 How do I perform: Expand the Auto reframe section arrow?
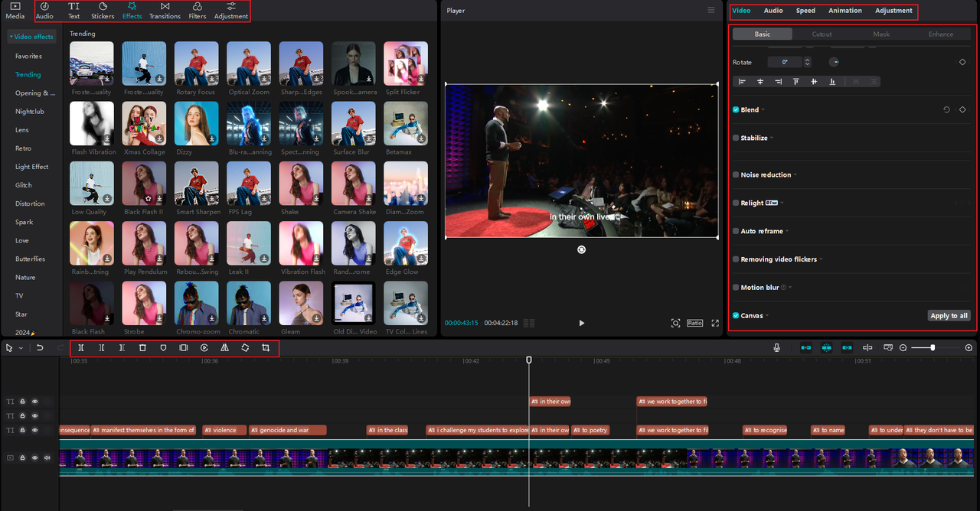tap(787, 232)
